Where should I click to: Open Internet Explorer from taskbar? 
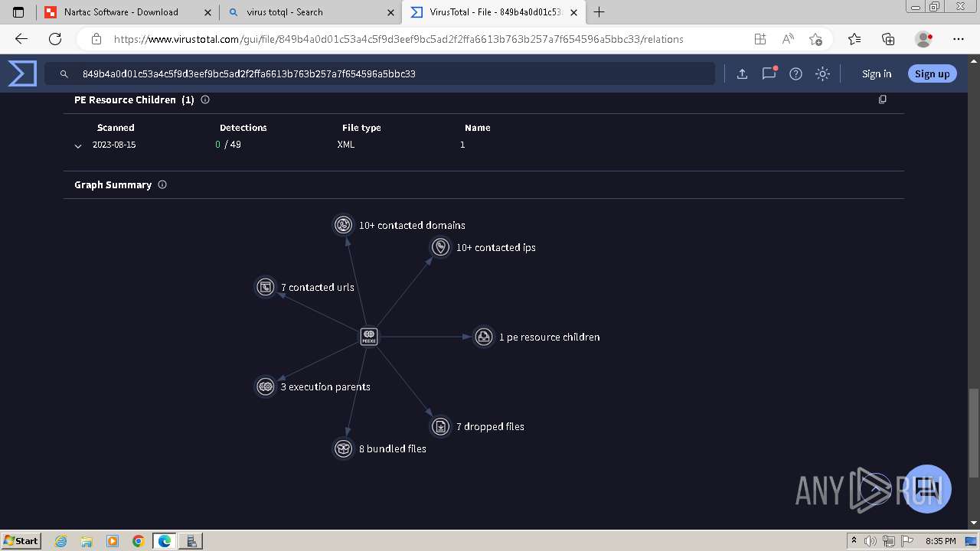point(61,541)
